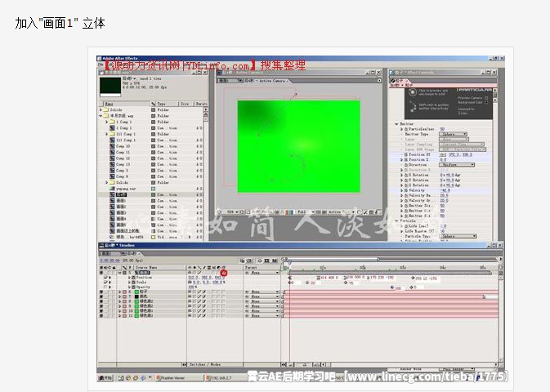The image size is (550, 392).
Task: Open the 192.168.2.7 taskbar window
Action: [x=226, y=378]
